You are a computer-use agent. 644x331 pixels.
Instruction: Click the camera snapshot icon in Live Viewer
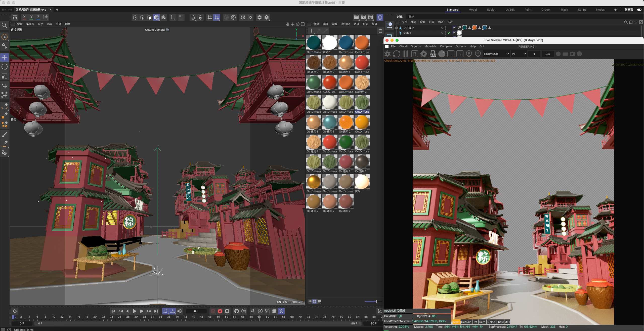point(572,54)
